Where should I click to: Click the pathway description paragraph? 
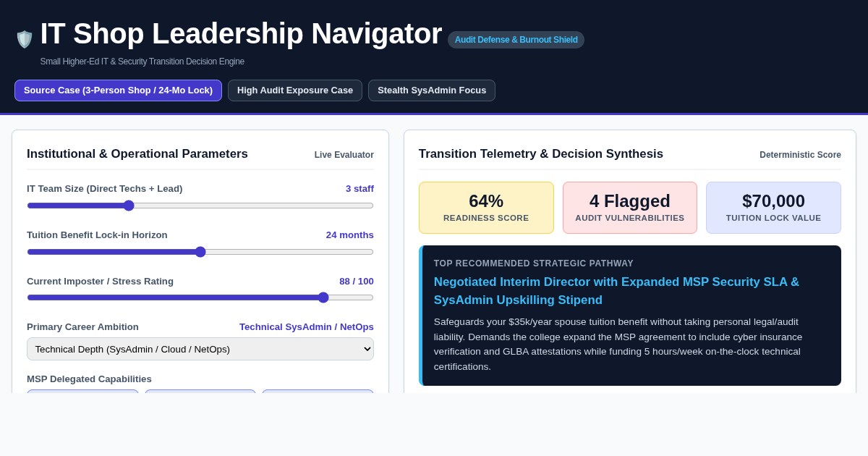coord(618,344)
